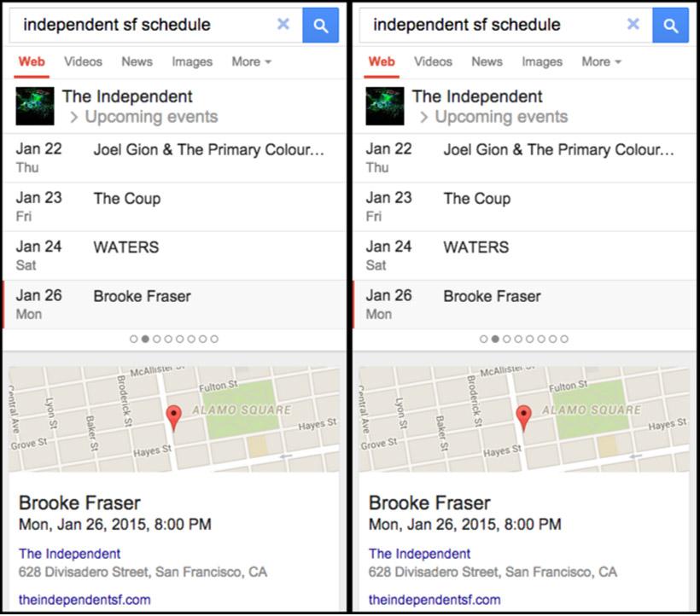Image resolution: width=700 pixels, height=616 pixels.
Task: Open More options in the right panel
Action: pyautogui.click(x=600, y=61)
